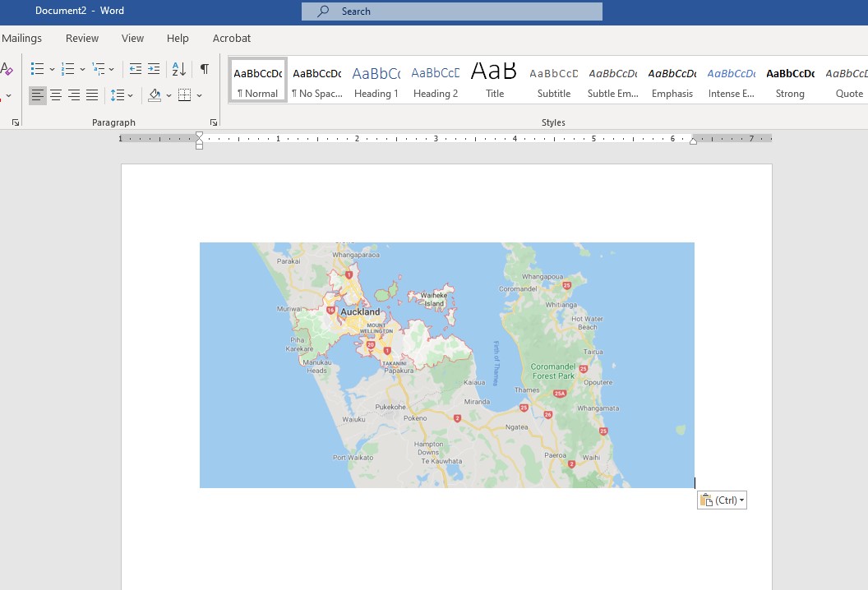The width and height of the screenshot is (868, 590).
Task: Click the Bullets list icon
Action: point(37,69)
